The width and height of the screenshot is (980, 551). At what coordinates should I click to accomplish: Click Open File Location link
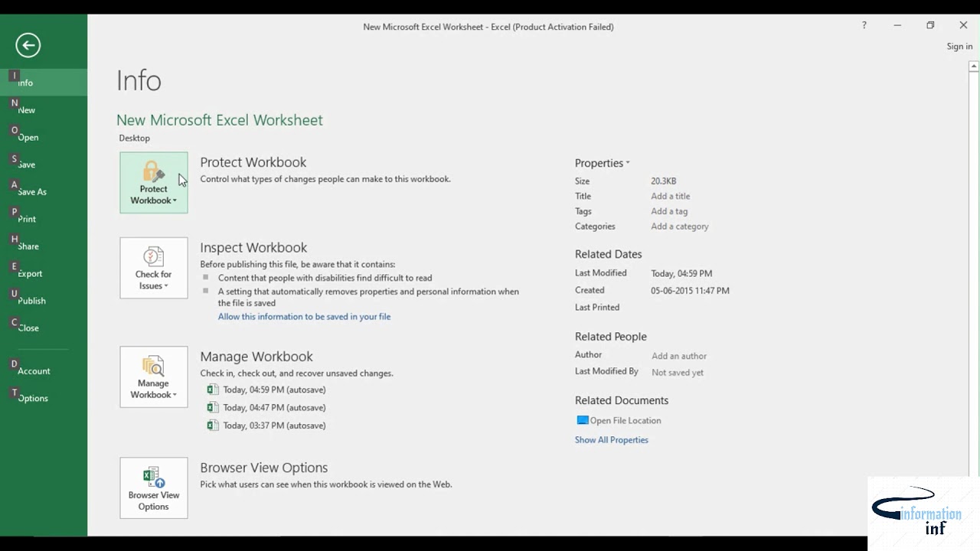626,421
